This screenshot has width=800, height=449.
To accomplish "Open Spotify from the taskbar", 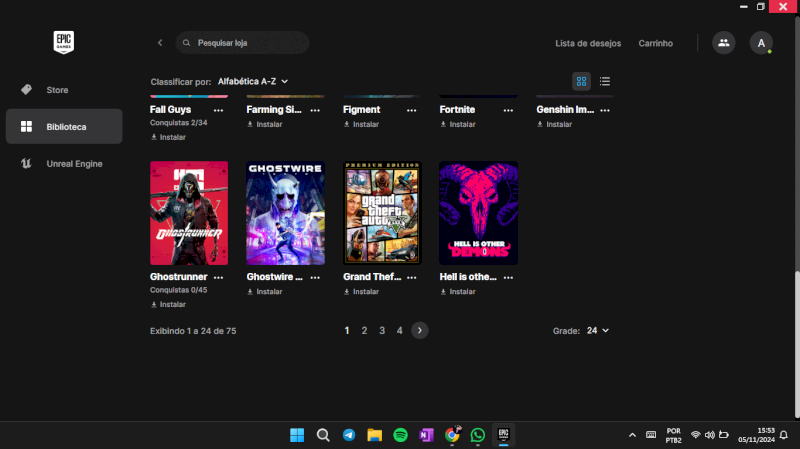I will (x=400, y=435).
